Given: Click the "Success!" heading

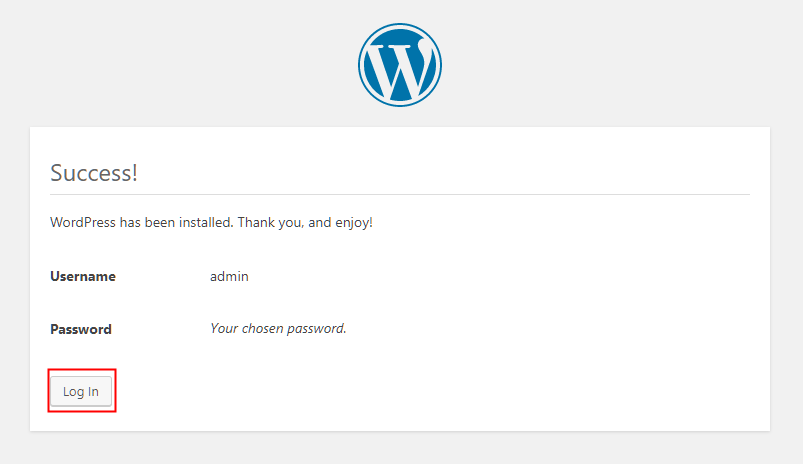Looking at the screenshot, I should point(94,172).
